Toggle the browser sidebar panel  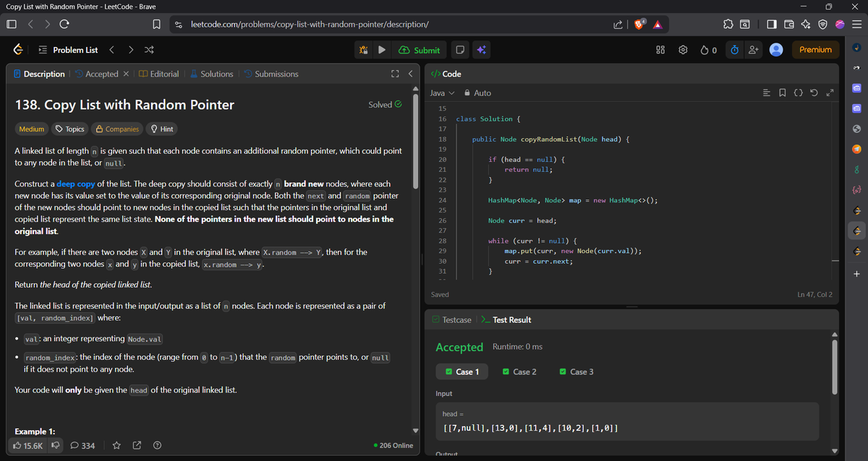coord(772,24)
